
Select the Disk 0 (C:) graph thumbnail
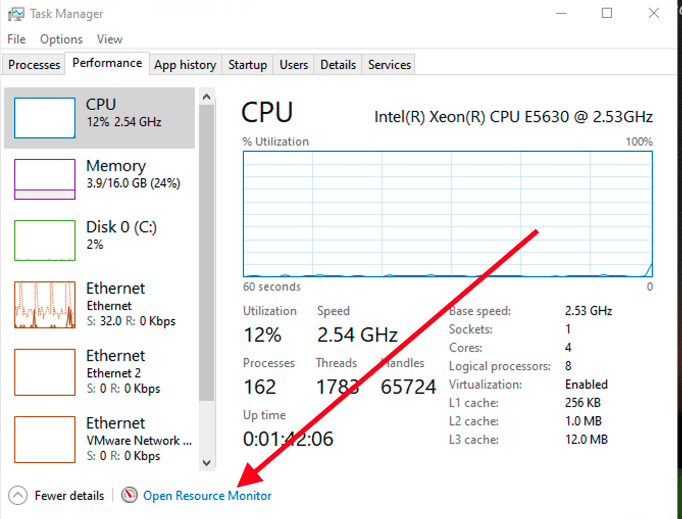44,239
